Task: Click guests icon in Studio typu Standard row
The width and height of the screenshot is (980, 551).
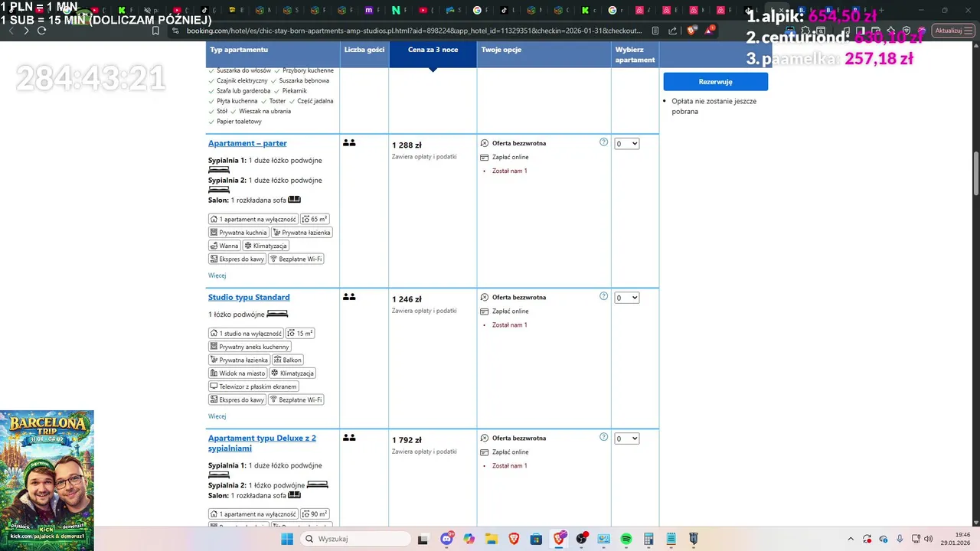Action: point(349,297)
